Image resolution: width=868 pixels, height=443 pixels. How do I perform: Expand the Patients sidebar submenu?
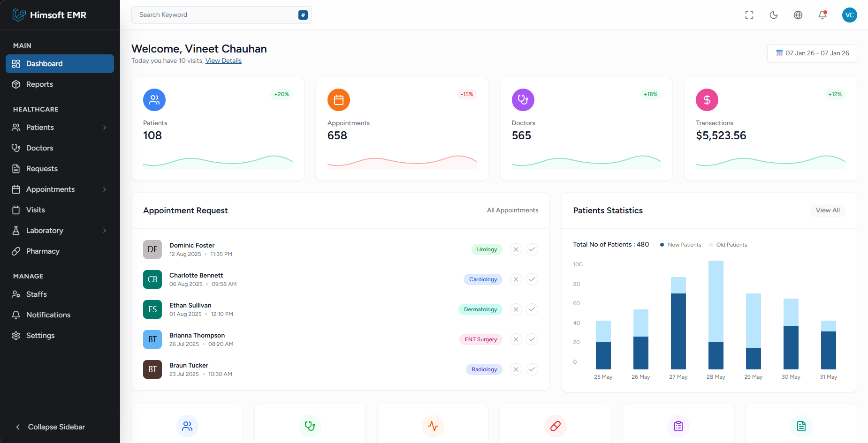[105, 128]
